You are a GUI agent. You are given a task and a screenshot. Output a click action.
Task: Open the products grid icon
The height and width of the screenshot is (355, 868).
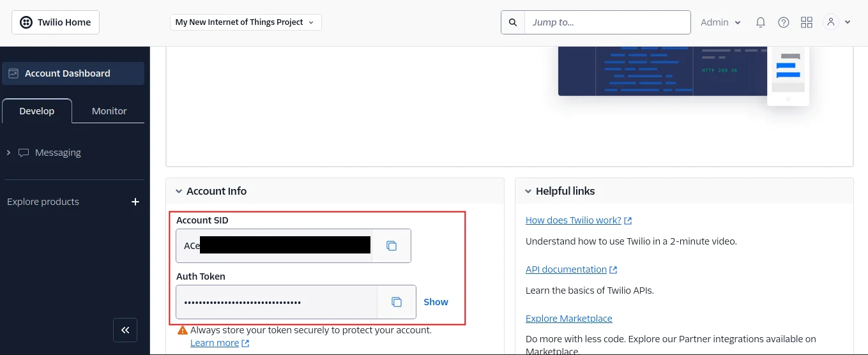pos(807,22)
